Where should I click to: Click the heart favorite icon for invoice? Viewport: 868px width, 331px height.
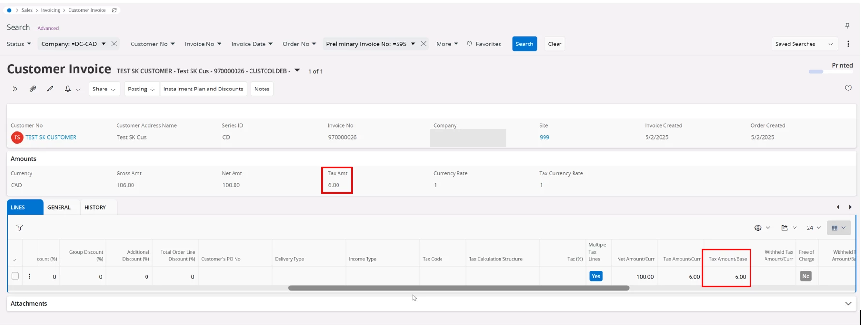pyautogui.click(x=848, y=88)
